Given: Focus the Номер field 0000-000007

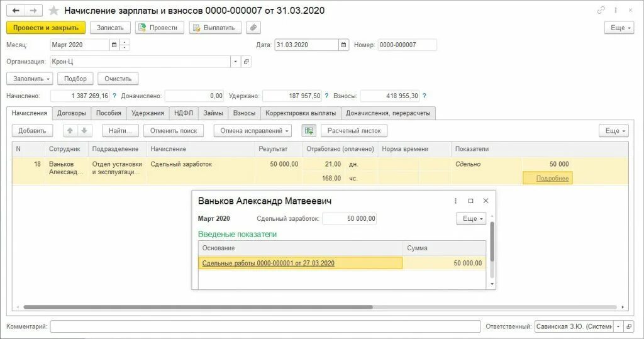Looking at the screenshot, I should pyautogui.click(x=408, y=45).
